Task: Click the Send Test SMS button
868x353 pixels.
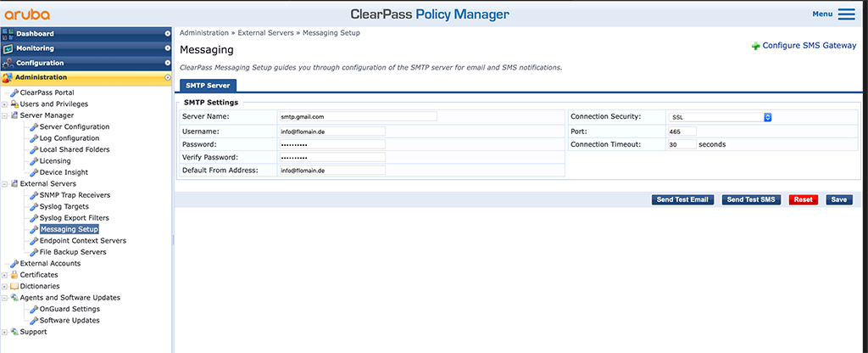Action: tap(751, 199)
